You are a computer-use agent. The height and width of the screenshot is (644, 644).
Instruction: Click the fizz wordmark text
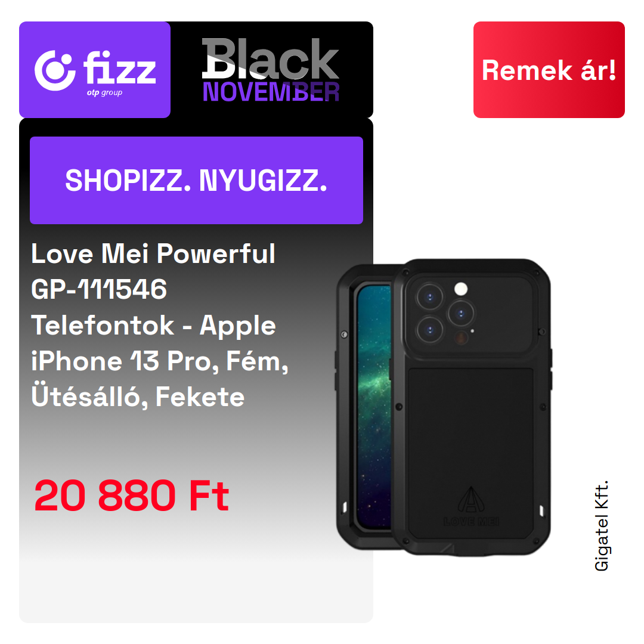[x=119, y=67]
